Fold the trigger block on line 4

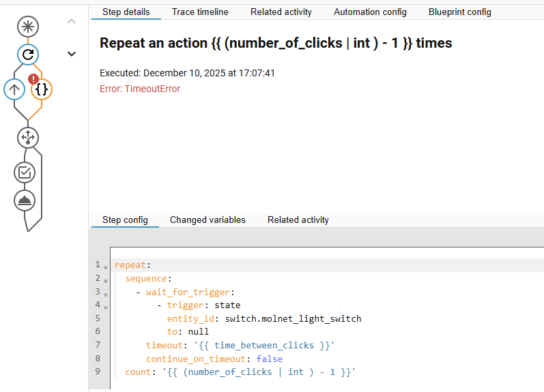tap(106, 305)
